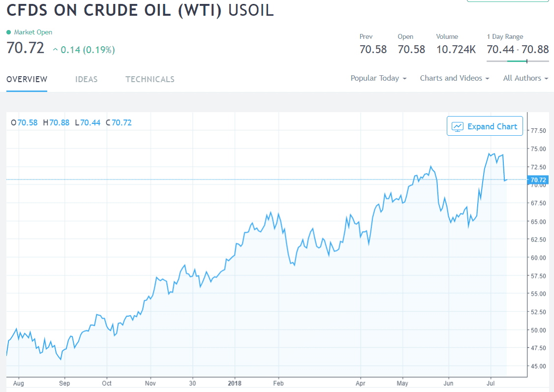Click the Volume 10.724K figure

[x=456, y=49]
